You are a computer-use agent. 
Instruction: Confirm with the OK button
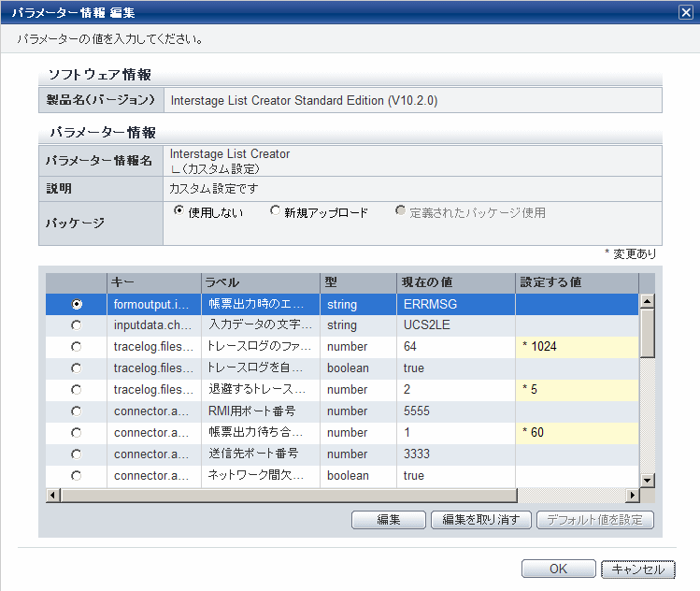559,569
